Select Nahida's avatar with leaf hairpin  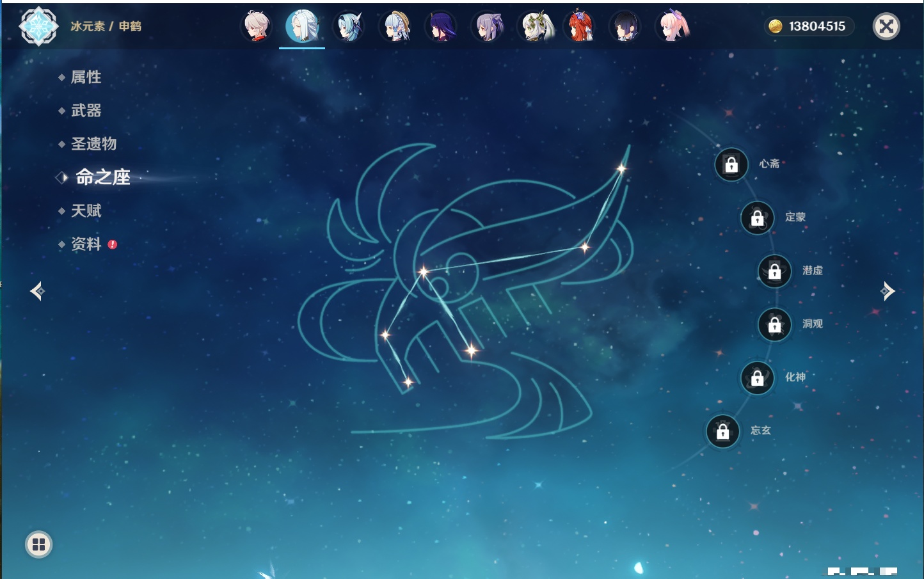535,27
